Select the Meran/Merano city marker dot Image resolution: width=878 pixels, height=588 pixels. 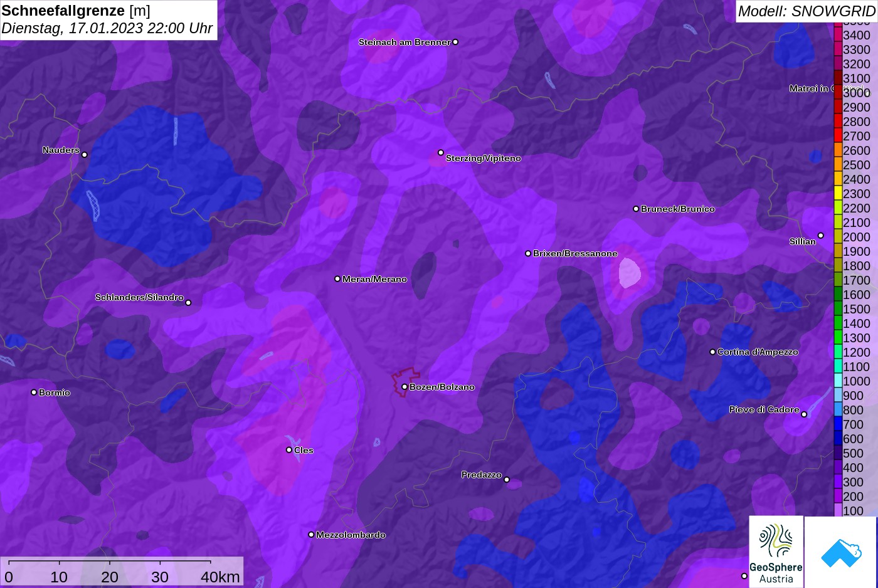point(337,279)
